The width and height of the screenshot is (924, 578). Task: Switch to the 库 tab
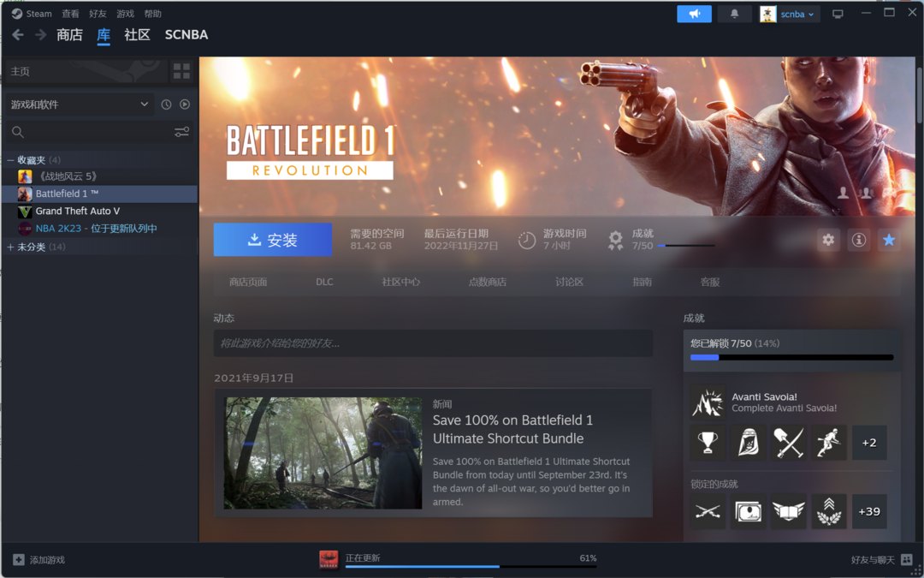tap(104, 35)
